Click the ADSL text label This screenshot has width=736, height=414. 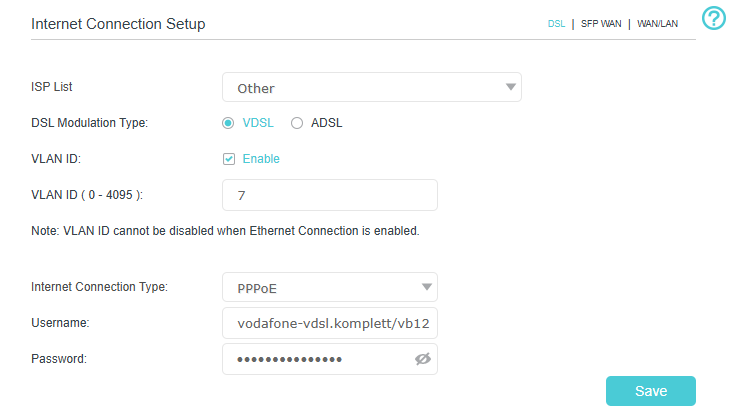tap(327, 123)
